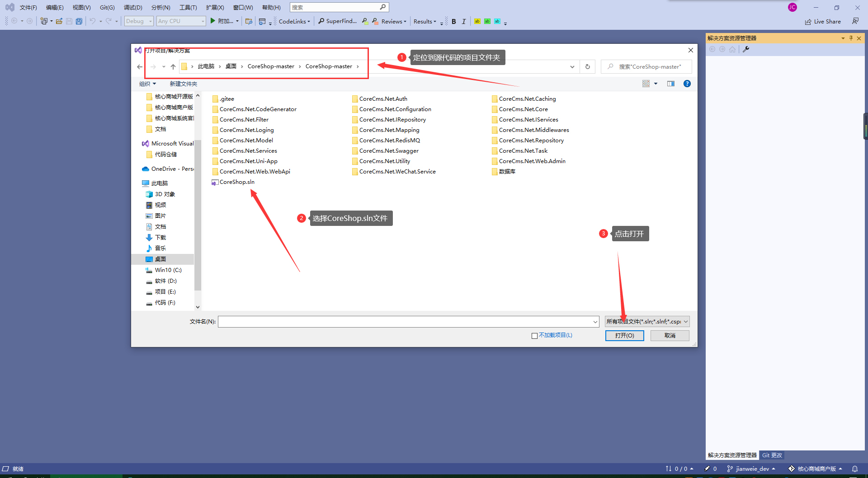
Task: Expand the Debug configuration dropdown
Action: coord(139,21)
